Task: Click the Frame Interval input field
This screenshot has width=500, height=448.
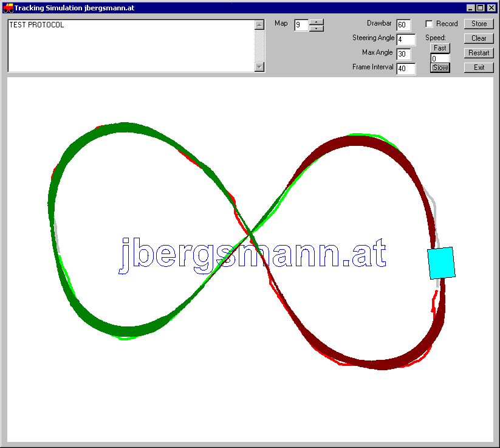Action: pyautogui.click(x=406, y=69)
